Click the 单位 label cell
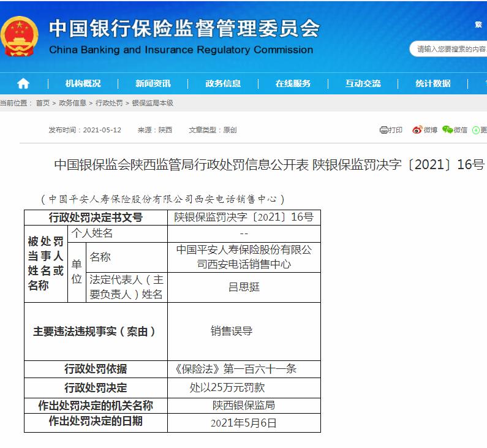Image resolution: width=487 pixels, height=448 pixels. [x=77, y=271]
